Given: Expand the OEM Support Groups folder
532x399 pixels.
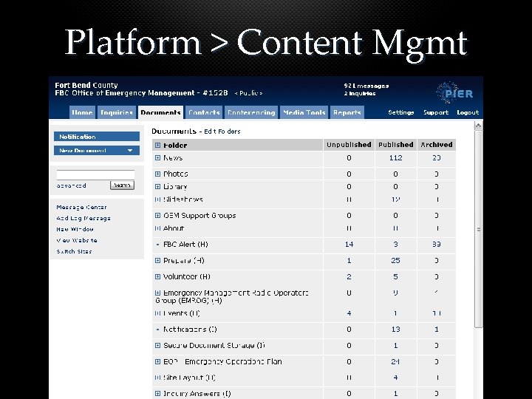Looking at the screenshot, I should pyautogui.click(x=157, y=216).
